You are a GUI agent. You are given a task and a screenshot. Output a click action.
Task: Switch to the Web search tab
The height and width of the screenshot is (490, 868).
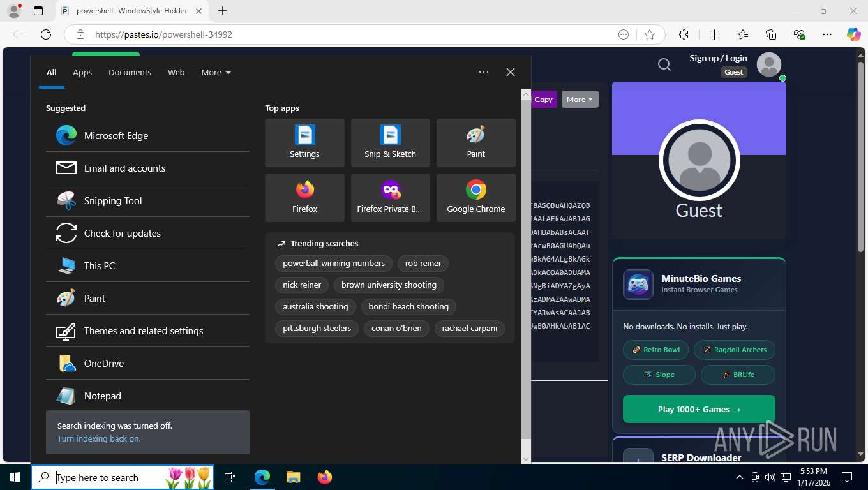pos(176,72)
